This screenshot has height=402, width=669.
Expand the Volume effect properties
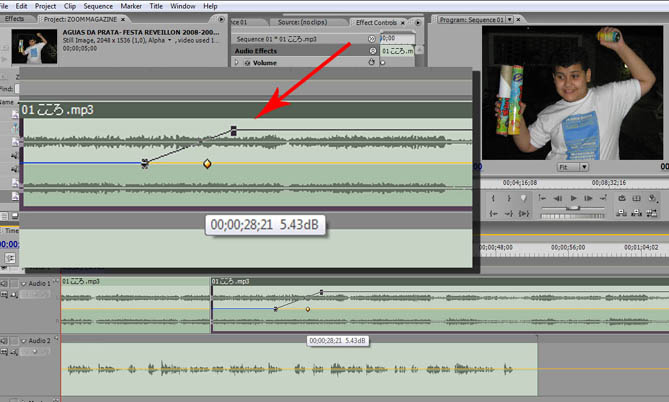click(237, 62)
